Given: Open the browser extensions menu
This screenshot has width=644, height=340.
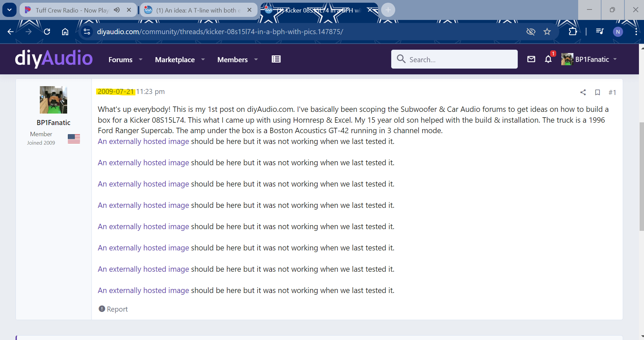Looking at the screenshot, I should click(573, 32).
